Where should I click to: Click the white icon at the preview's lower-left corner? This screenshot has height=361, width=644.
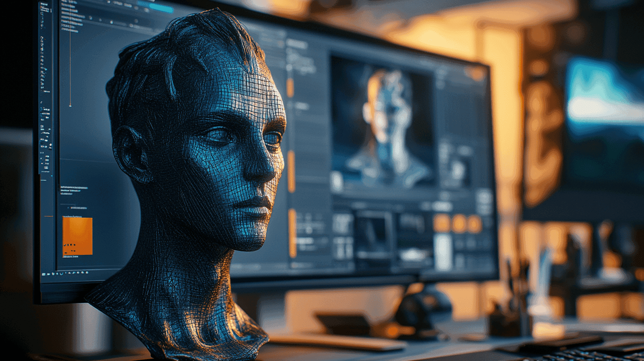pyautogui.click(x=337, y=181)
